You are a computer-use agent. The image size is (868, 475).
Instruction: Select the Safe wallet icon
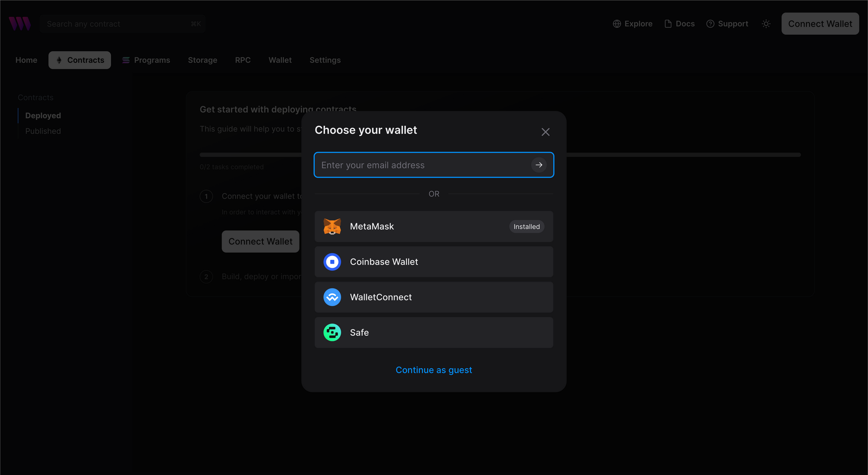click(332, 332)
